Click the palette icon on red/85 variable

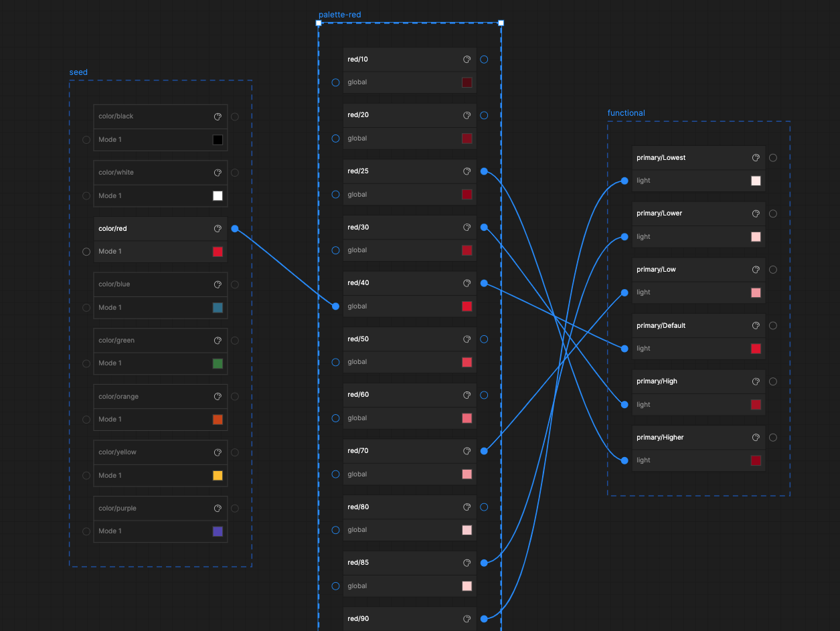click(467, 563)
